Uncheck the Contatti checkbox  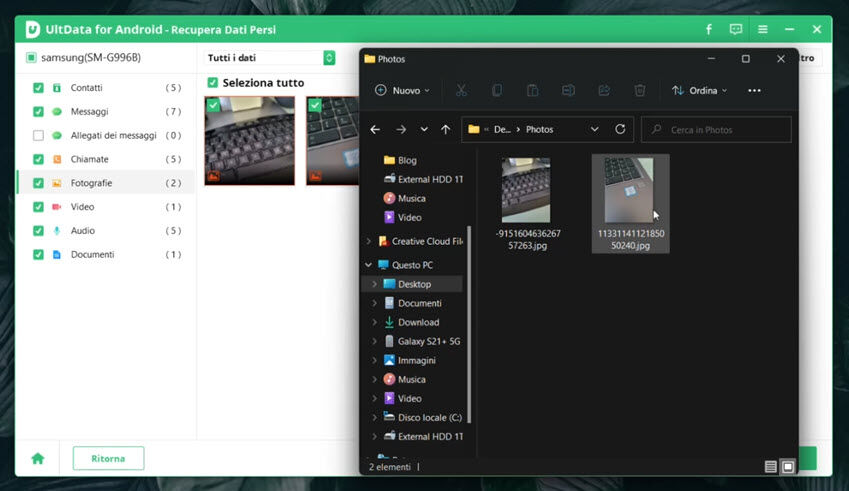click(38, 87)
